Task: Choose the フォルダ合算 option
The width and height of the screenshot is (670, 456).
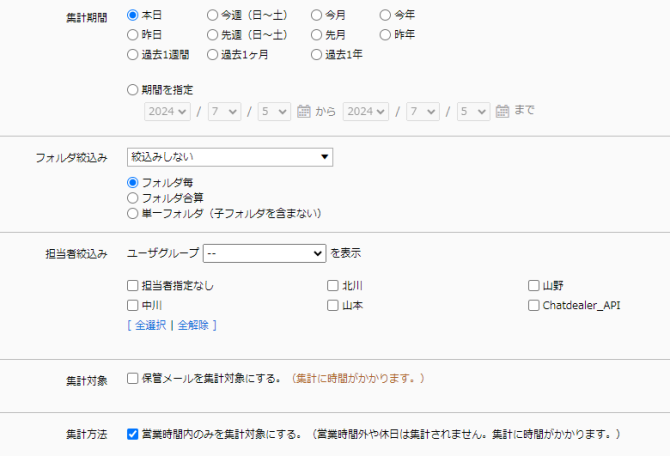Action: click(x=133, y=198)
